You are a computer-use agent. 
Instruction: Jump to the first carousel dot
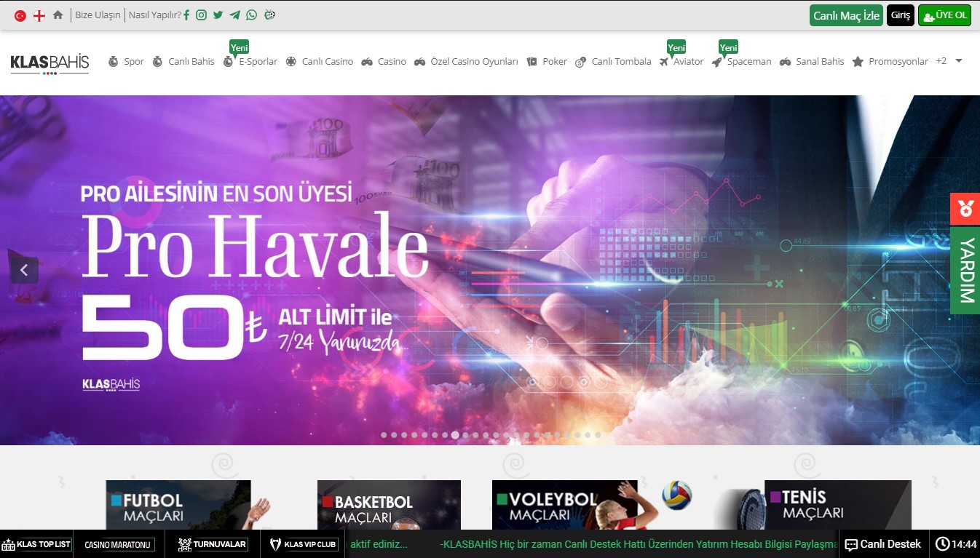[x=384, y=435]
